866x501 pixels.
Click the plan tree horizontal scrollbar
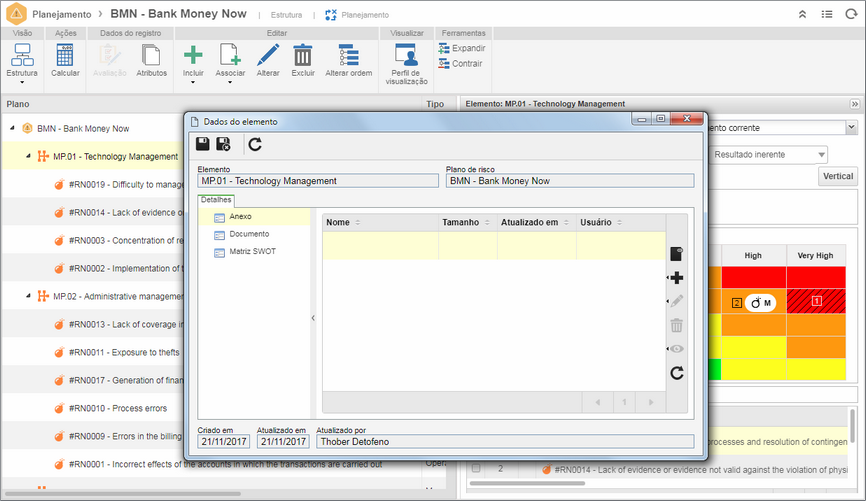point(123,494)
